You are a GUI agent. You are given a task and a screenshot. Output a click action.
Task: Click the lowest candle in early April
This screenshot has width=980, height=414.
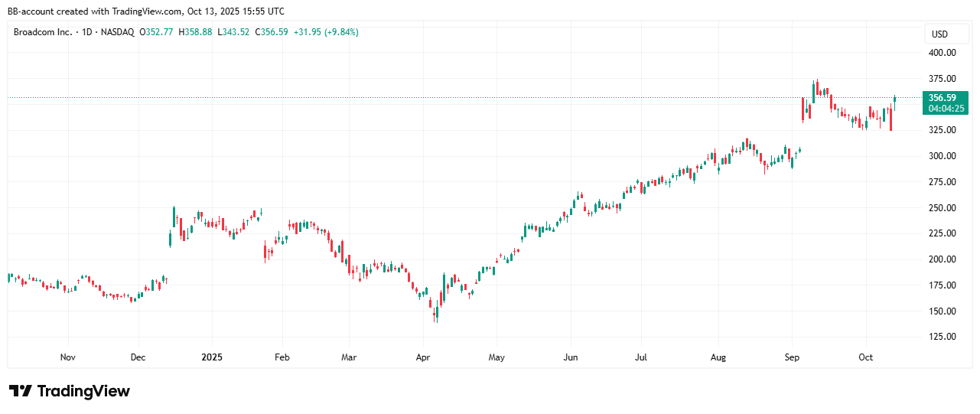[x=435, y=313]
